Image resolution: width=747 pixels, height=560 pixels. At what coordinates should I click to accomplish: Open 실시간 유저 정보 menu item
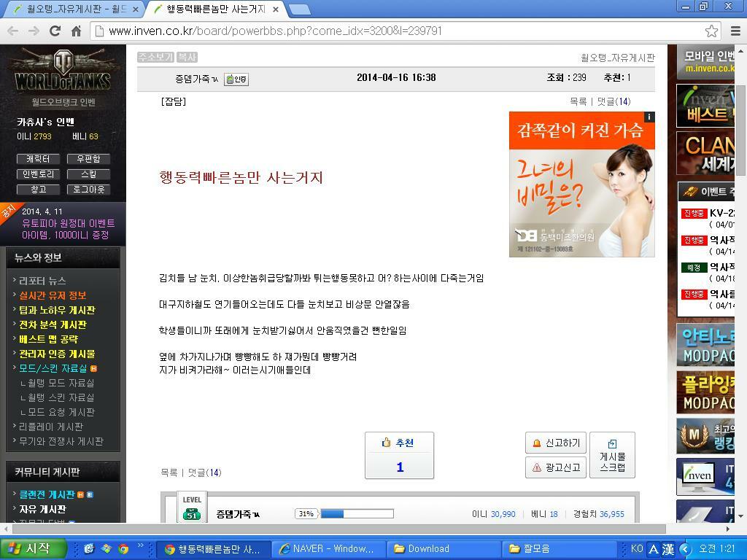[x=53, y=296]
